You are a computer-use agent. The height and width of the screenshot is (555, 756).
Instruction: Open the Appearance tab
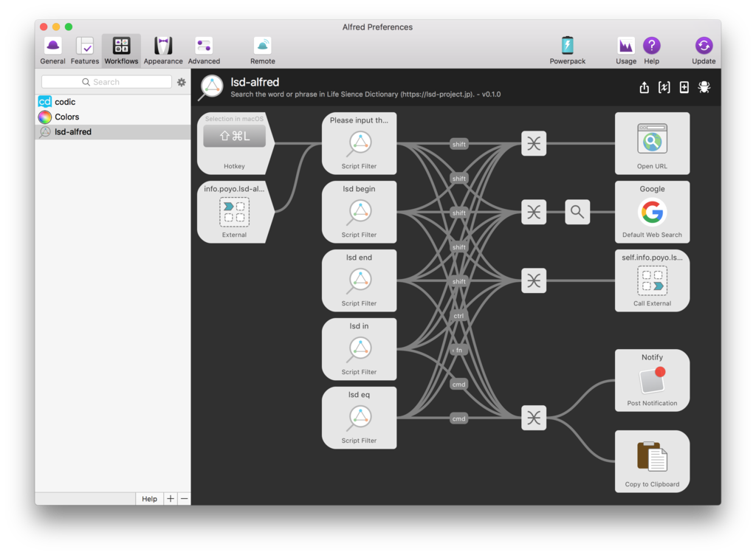(163, 50)
